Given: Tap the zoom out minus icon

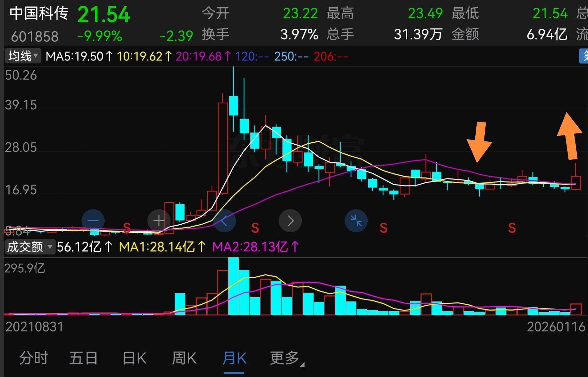Looking at the screenshot, I should 93,221.
